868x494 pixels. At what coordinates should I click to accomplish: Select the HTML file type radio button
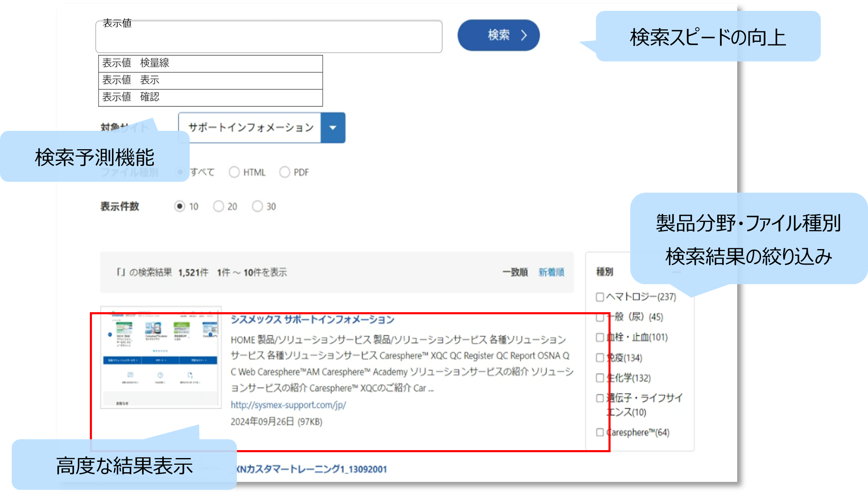234,172
